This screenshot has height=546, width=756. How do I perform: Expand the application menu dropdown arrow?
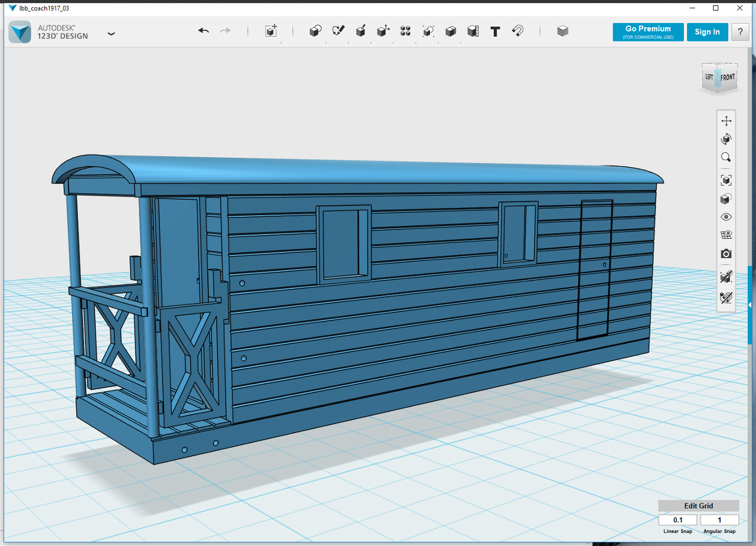111,34
